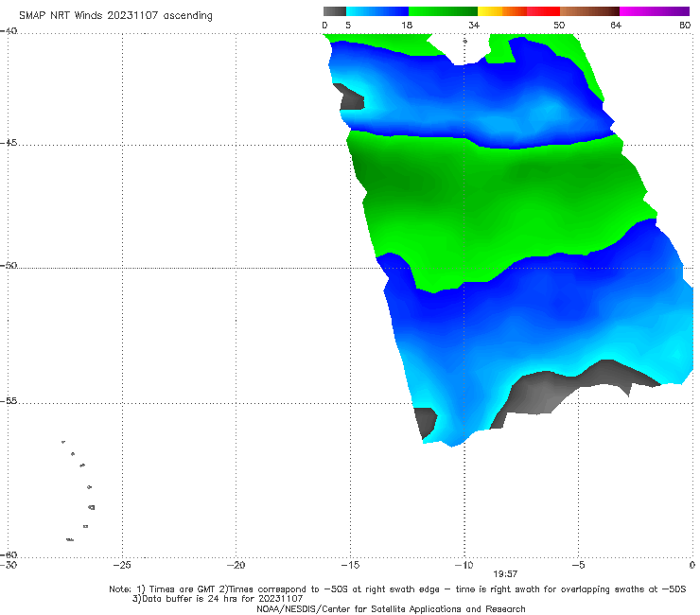This screenshot has width=700, height=615.
Task: Click the color bar label '80' at the far end
Action: (685, 25)
